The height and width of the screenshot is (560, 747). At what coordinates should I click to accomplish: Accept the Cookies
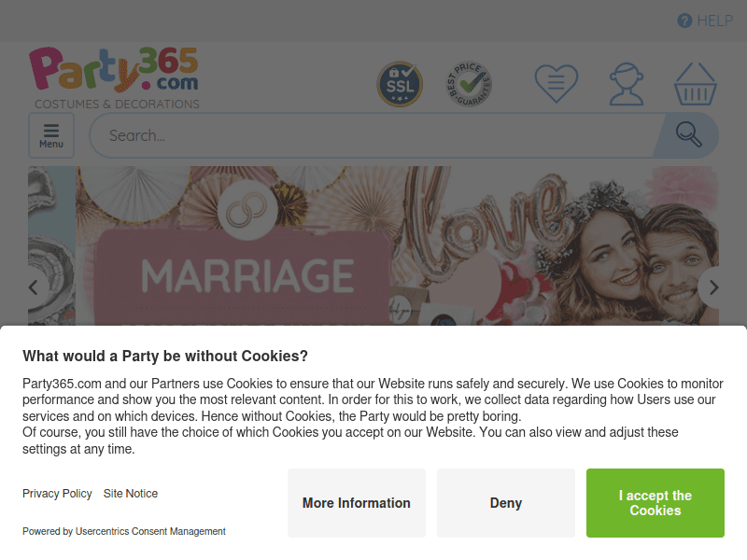[x=655, y=502]
